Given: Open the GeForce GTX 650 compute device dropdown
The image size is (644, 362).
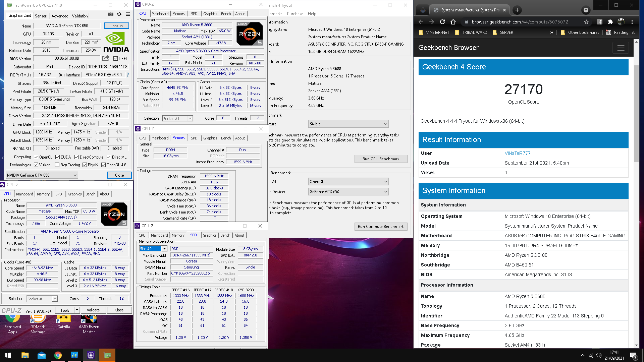Looking at the screenshot, I should (x=348, y=192).
